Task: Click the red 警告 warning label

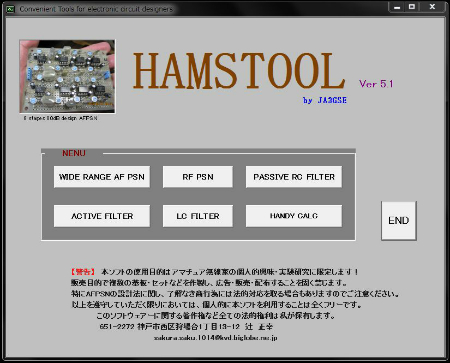Action: [83, 272]
